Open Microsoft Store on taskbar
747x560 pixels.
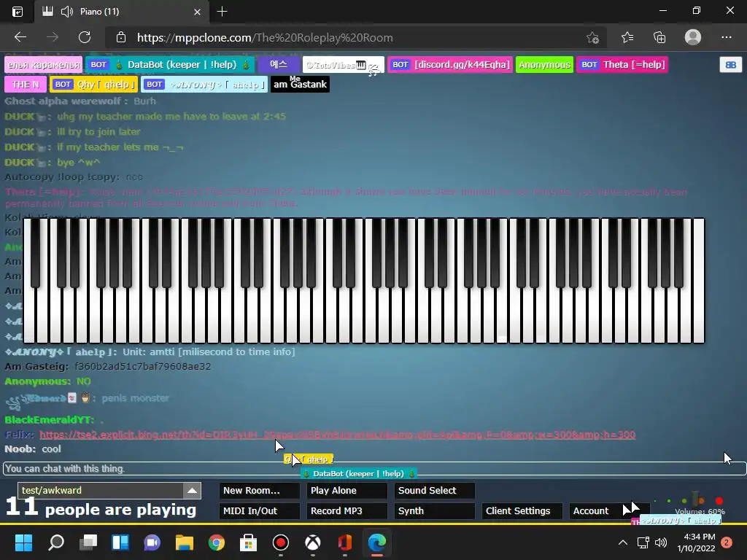tap(248, 542)
